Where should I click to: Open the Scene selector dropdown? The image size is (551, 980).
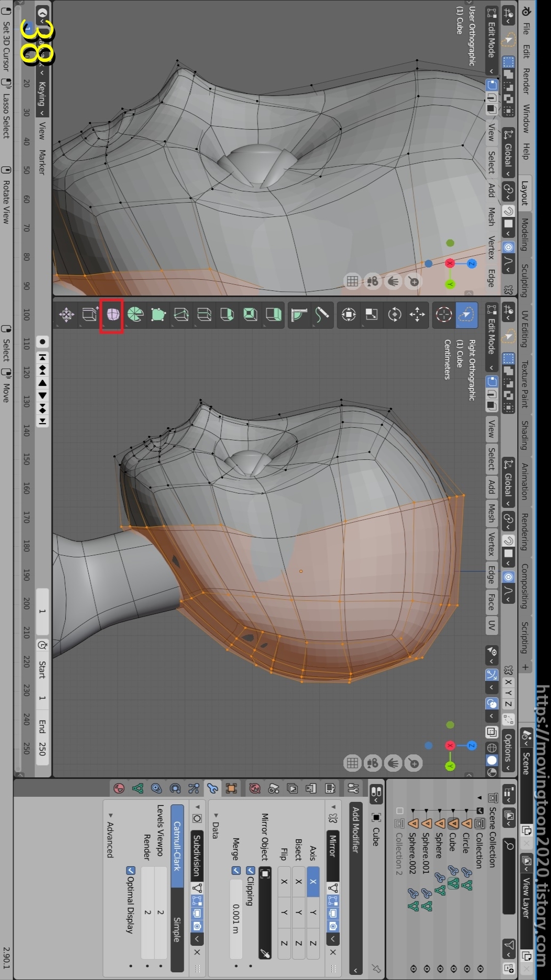pos(526,737)
